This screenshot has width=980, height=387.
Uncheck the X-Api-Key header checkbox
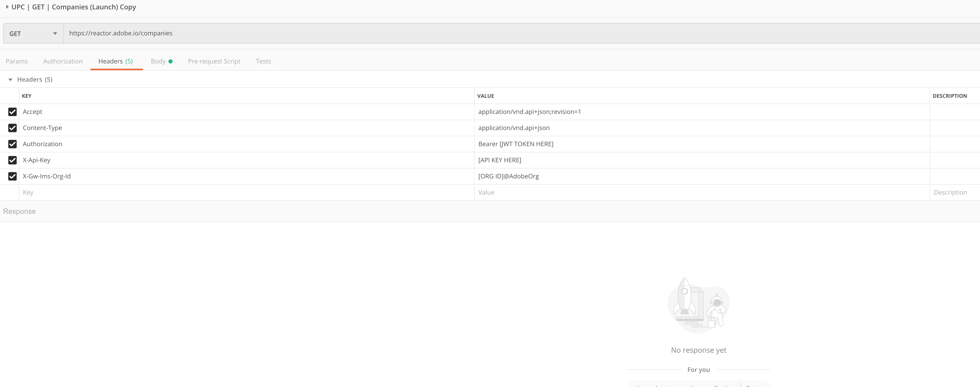(12, 160)
